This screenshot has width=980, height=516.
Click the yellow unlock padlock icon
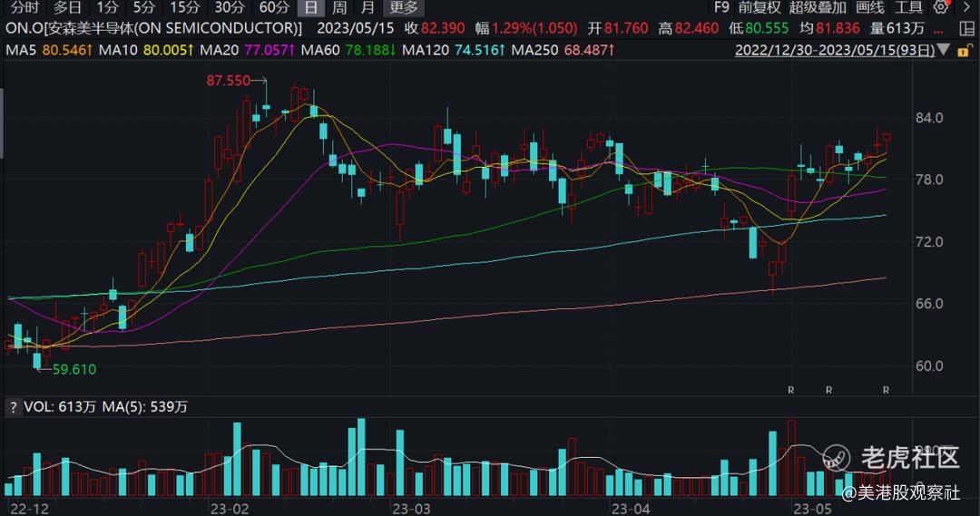pos(965,50)
